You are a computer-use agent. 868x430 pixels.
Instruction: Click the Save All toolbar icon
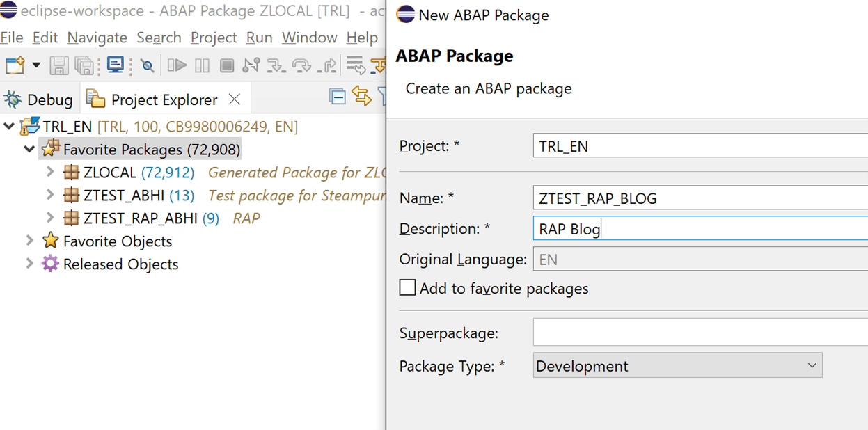(x=84, y=65)
